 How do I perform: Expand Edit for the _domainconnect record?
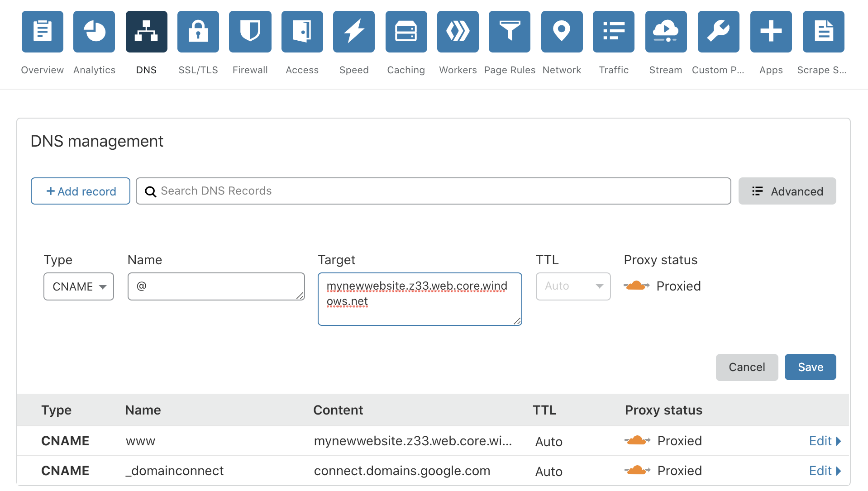[825, 471]
